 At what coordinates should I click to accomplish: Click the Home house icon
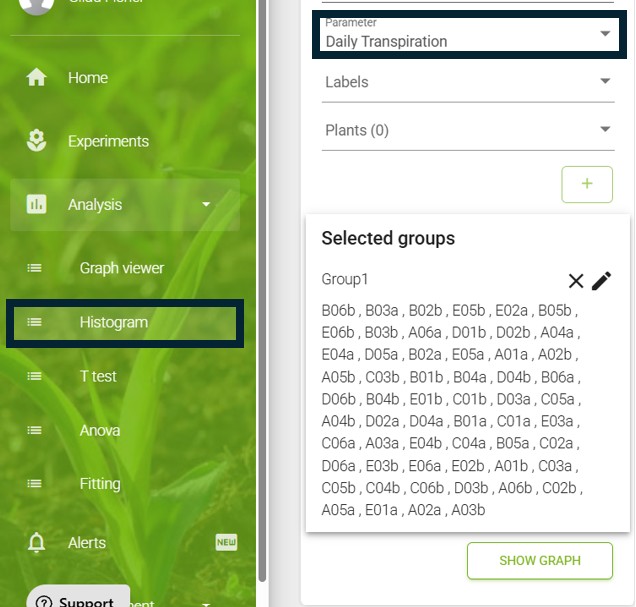coord(37,77)
